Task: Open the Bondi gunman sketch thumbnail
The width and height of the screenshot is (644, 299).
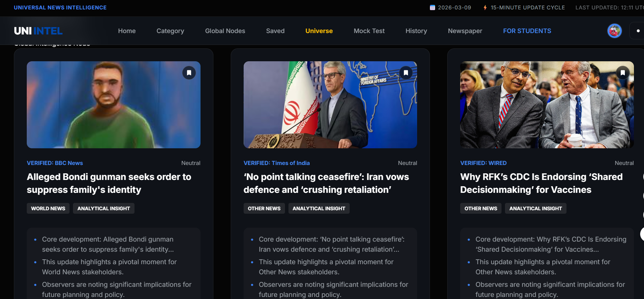Action: (114, 105)
